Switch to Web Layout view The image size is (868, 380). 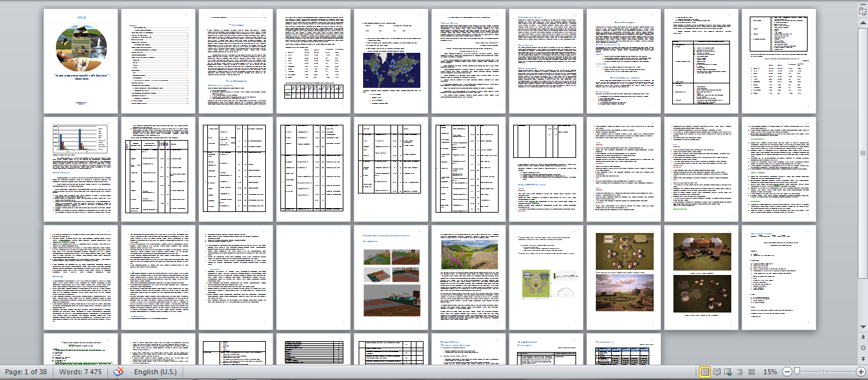pyautogui.click(x=728, y=372)
